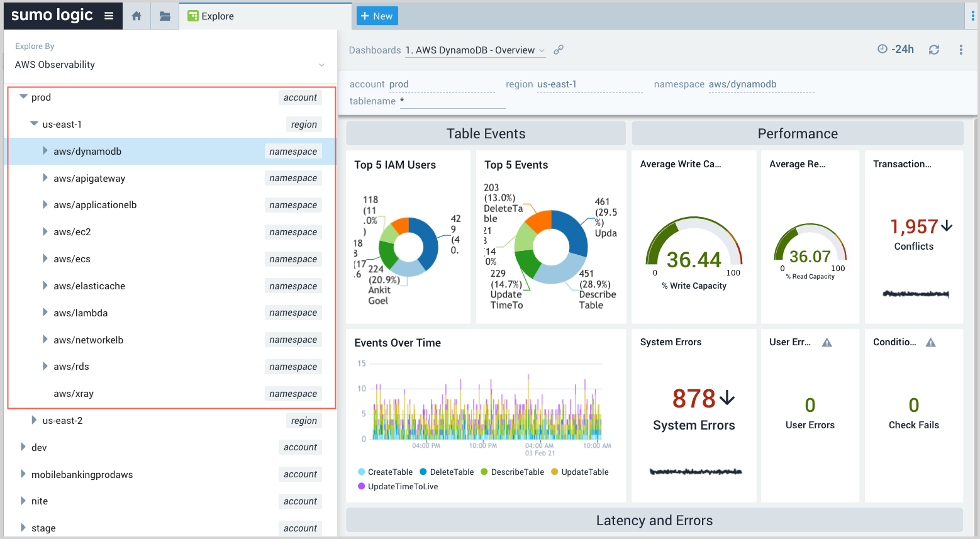Open the dashboard selector AWS DynamoDB - Overview

click(x=476, y=50)
